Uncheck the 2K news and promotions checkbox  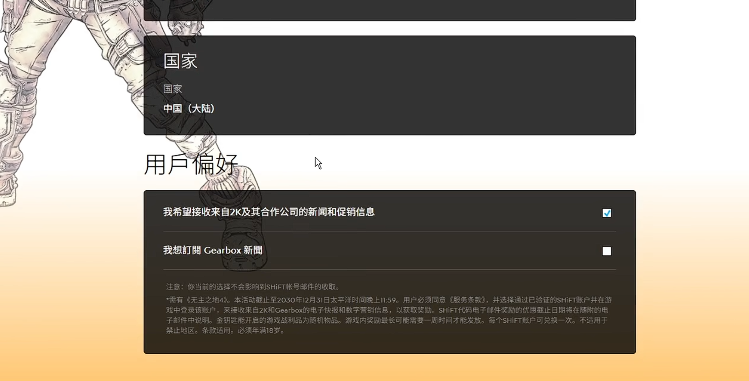pyautogui.click(x=607, y=213)
